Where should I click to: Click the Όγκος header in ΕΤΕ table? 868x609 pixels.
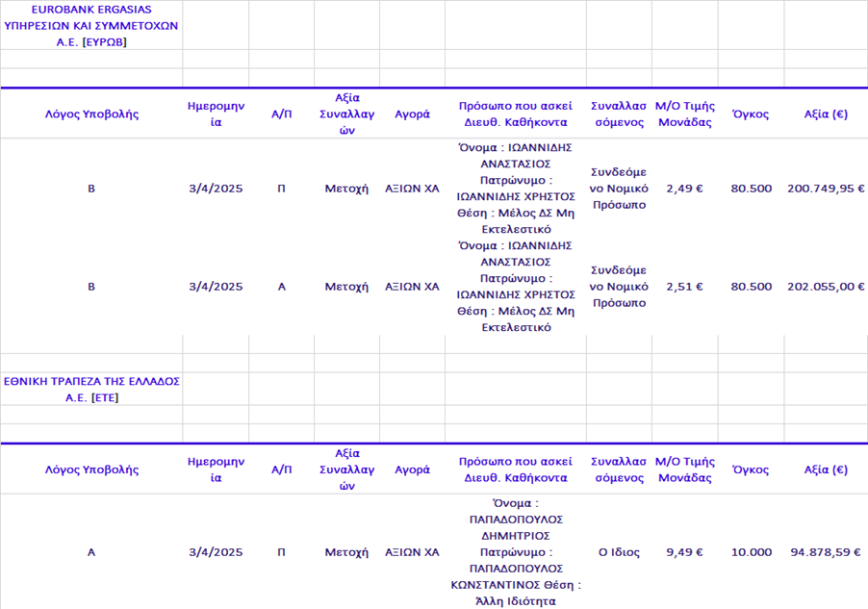[x=751, y=469]
